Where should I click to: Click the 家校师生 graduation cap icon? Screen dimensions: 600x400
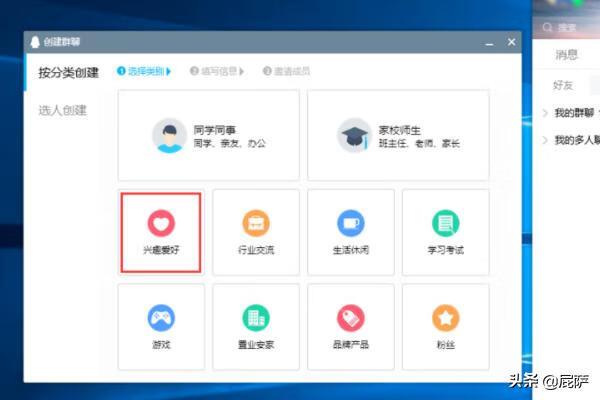click(355, 136)
